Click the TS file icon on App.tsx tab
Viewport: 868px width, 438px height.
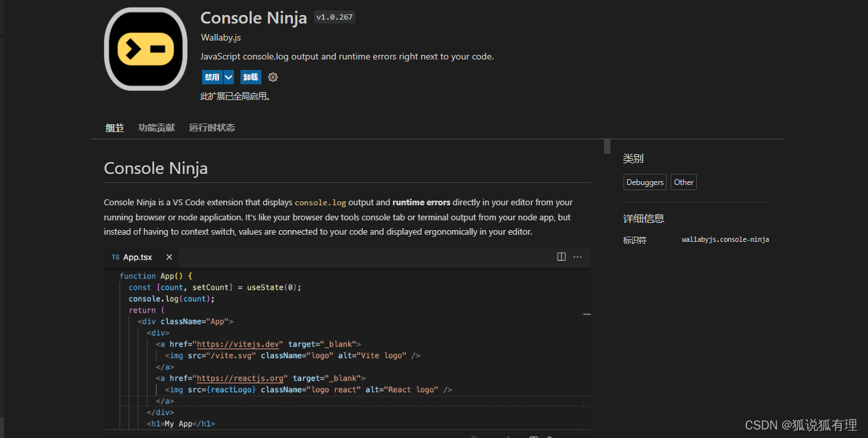[115, 258]
